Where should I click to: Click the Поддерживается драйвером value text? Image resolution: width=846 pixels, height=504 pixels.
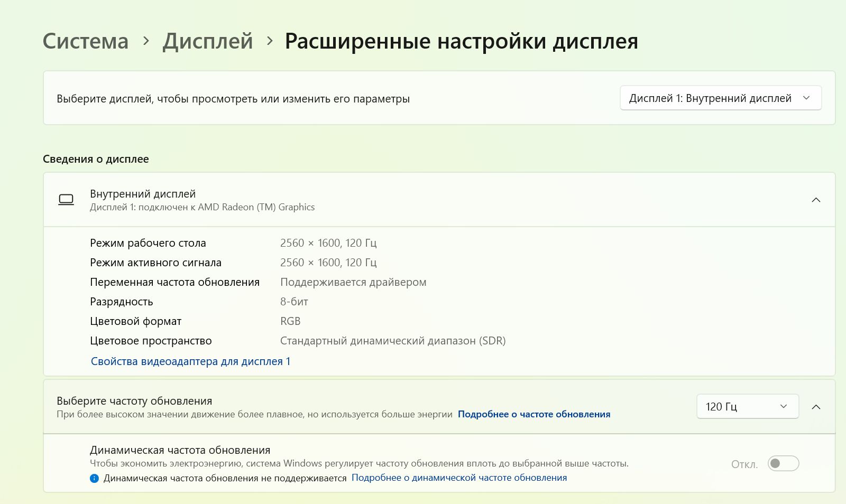353,282
